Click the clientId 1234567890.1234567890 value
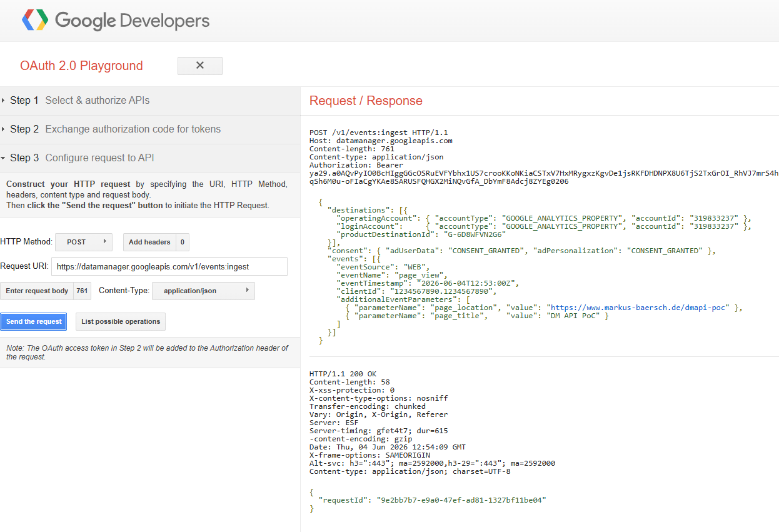779x532 pixels. [x=443, y=291]
